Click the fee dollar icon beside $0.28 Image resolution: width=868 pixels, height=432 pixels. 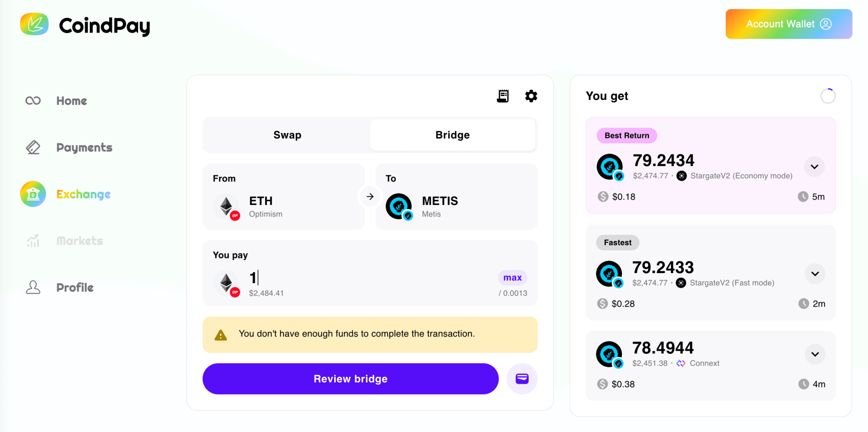click(602, 303)
